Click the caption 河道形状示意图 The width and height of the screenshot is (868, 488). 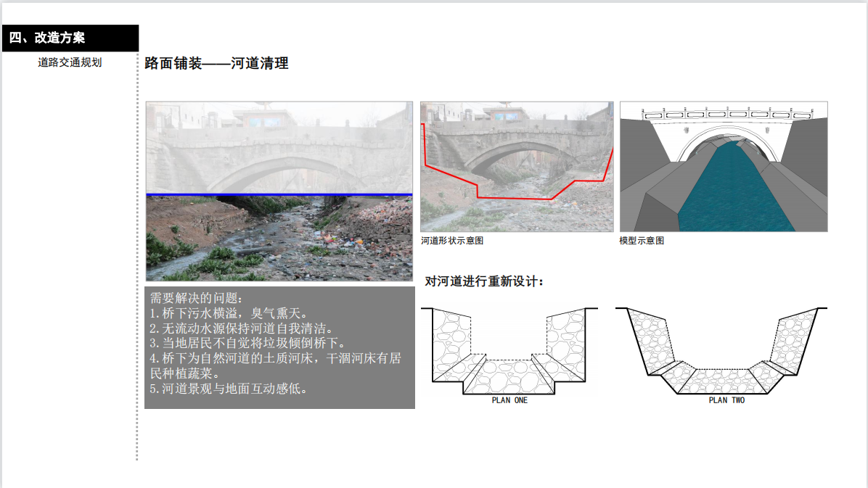coord(452,241)
